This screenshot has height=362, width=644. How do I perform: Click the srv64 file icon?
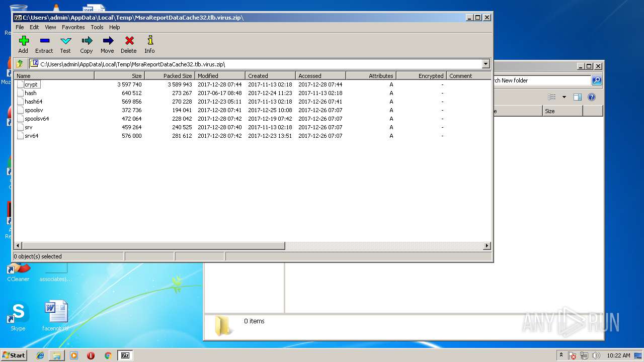[x=20, y=136]
